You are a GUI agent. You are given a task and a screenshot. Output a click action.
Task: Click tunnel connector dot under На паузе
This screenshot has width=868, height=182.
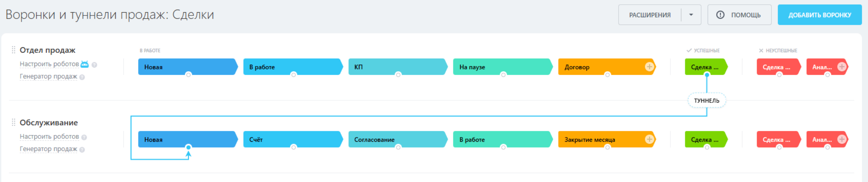[503, 75]
